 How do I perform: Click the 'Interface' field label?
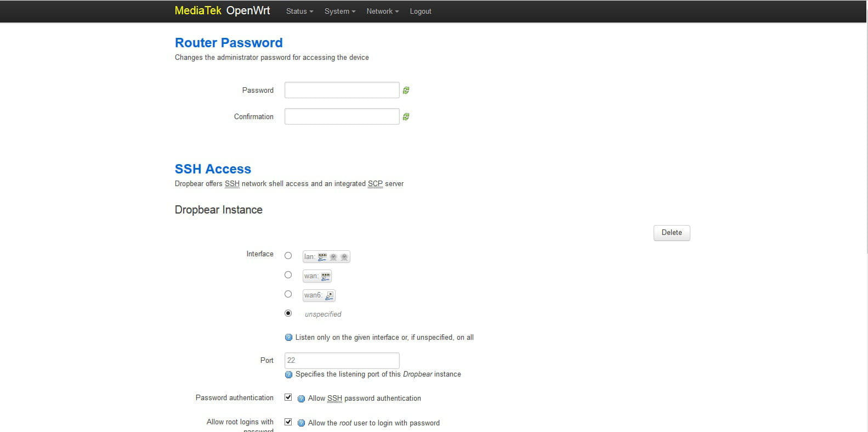tap(260, 254)
